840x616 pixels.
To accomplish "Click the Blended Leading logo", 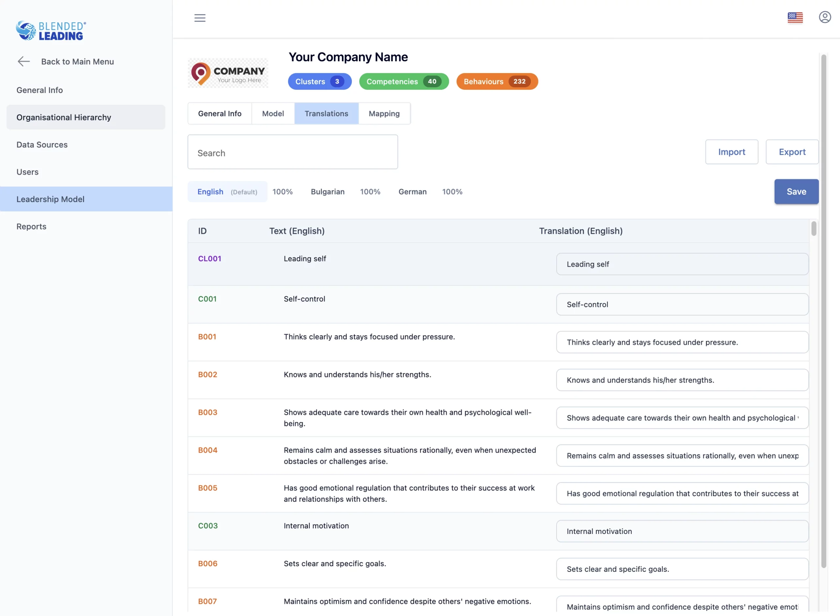I will point(51,31).
